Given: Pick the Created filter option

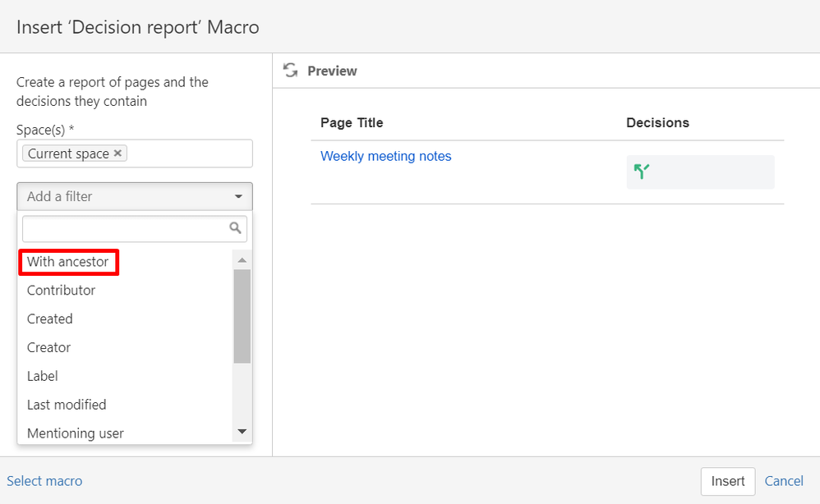Looking at the screenshot, I should 50,319.
